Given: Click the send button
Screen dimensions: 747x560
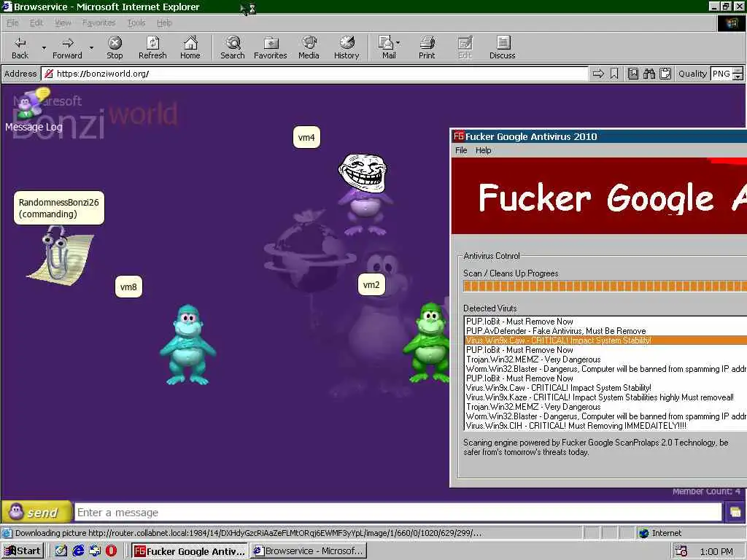Looking at the screenshot, I should click(x=36, y=513).
